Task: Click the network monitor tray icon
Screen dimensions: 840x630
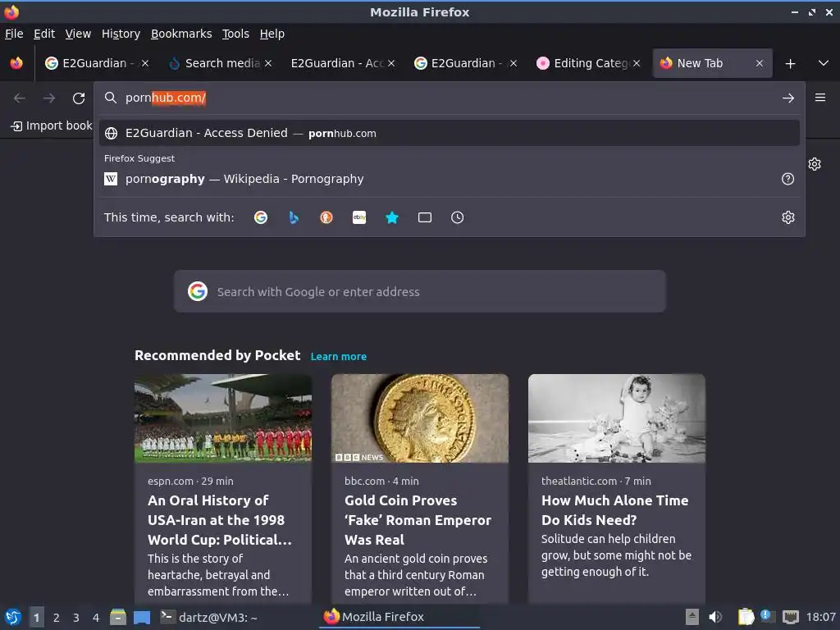Action: [790, 617]
